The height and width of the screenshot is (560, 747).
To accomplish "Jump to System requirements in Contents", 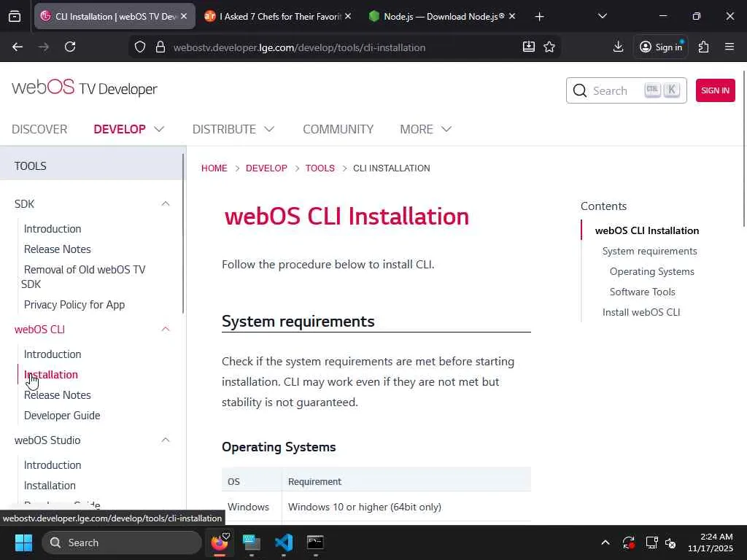I will (649, 251).
